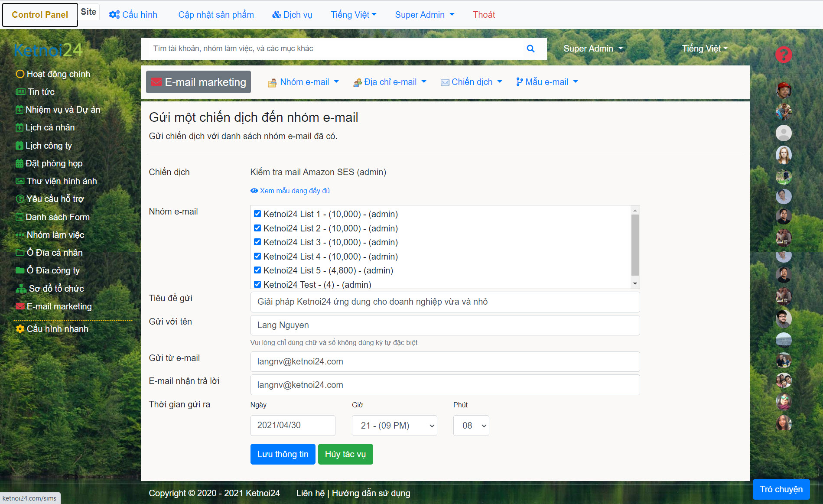
Task: Open Tiếng Việt dropdown beside search box
Action: coord(705,49)
